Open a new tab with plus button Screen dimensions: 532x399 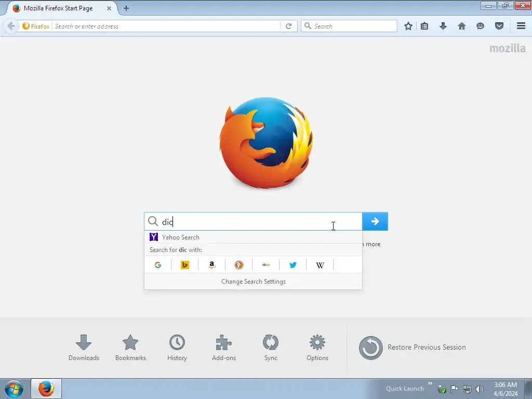click(x=126, y=8)
